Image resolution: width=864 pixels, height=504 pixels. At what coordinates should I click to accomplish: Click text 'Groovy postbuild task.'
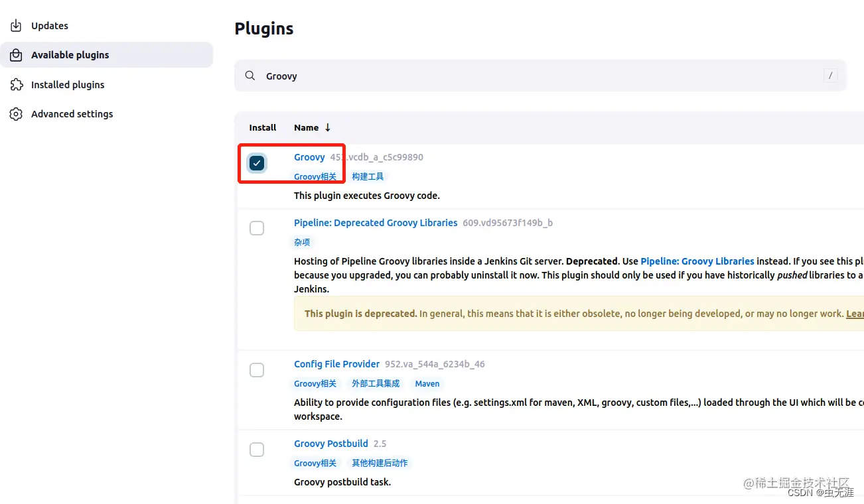click(342, 482)
